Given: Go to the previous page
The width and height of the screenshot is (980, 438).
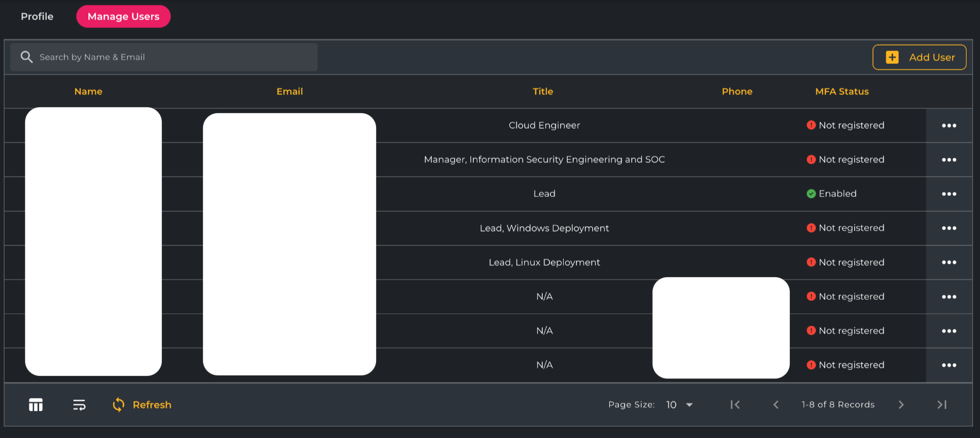Looking at the screenshot, I should click(x=776, y=405).
